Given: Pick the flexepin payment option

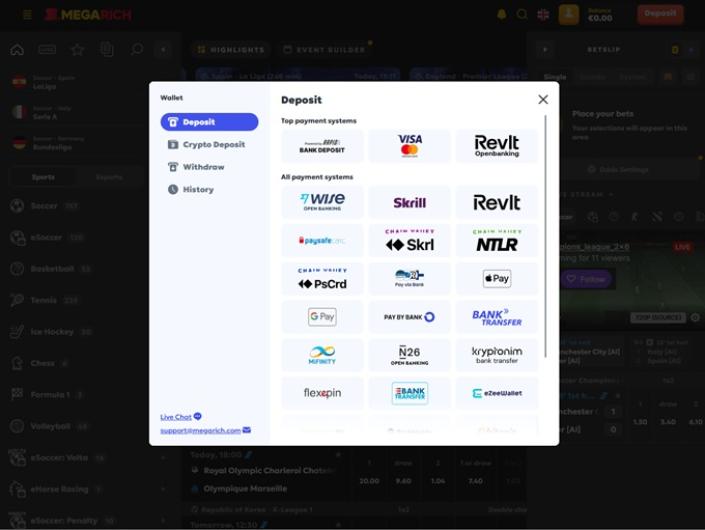Looking at the screenshot, I should point(322,393).
